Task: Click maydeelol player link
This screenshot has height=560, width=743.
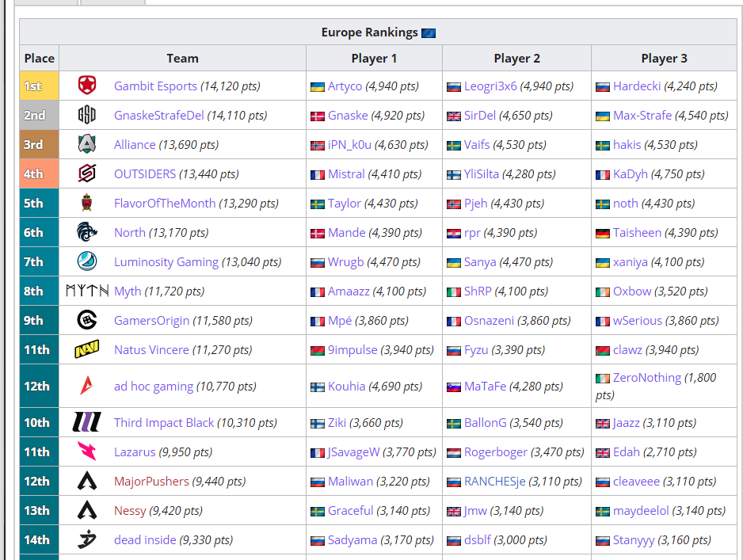Action: point(641,511)
